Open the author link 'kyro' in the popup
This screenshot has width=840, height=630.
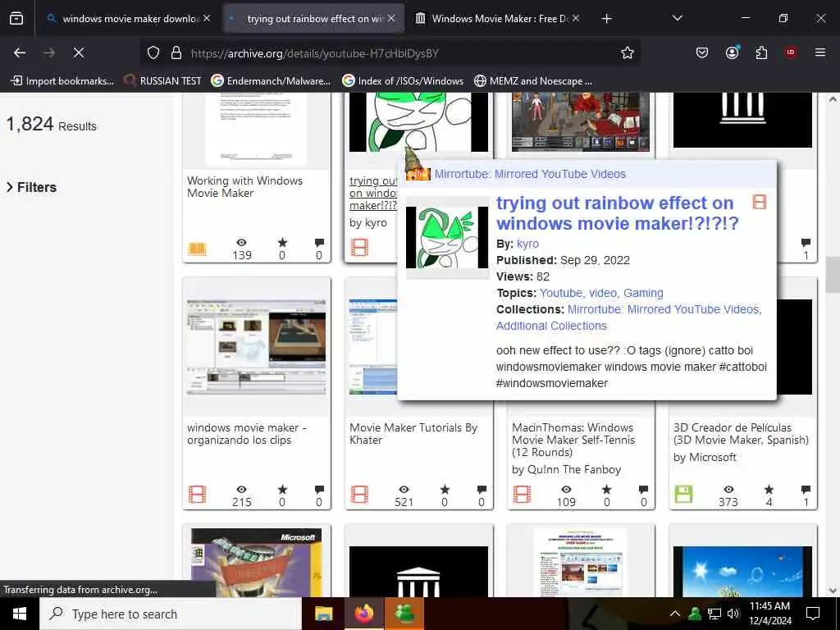coord(527,244)
